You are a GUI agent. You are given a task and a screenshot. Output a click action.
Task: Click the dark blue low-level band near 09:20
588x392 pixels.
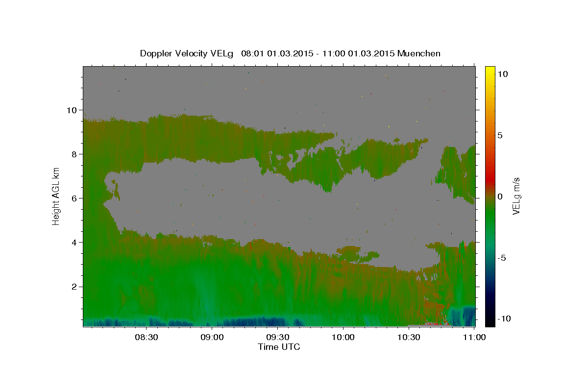(254, 321)
